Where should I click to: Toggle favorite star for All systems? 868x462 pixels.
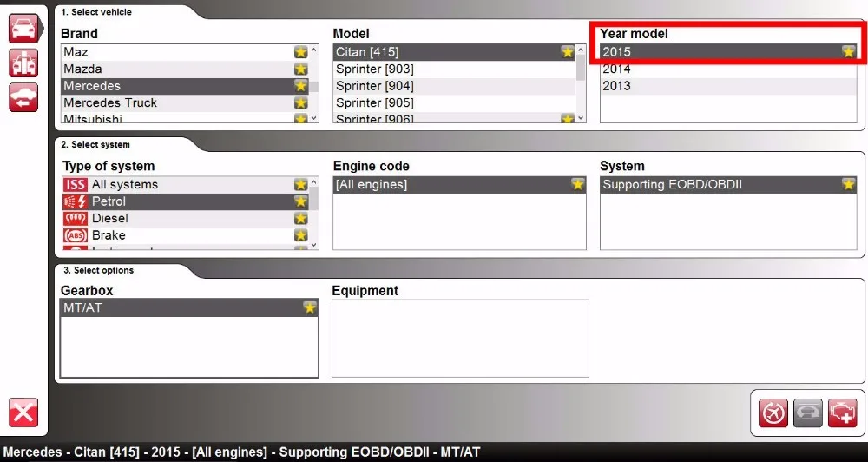300,184
